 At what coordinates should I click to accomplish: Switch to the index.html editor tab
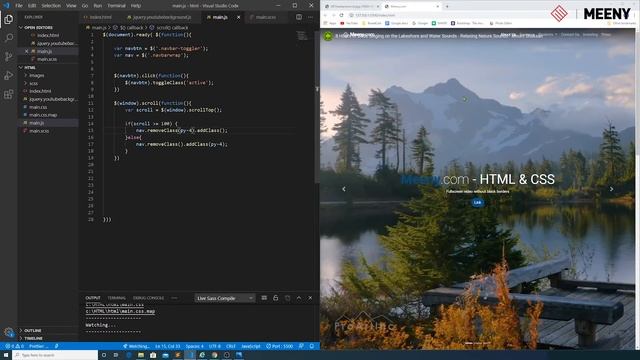click(x=100, y=17)
